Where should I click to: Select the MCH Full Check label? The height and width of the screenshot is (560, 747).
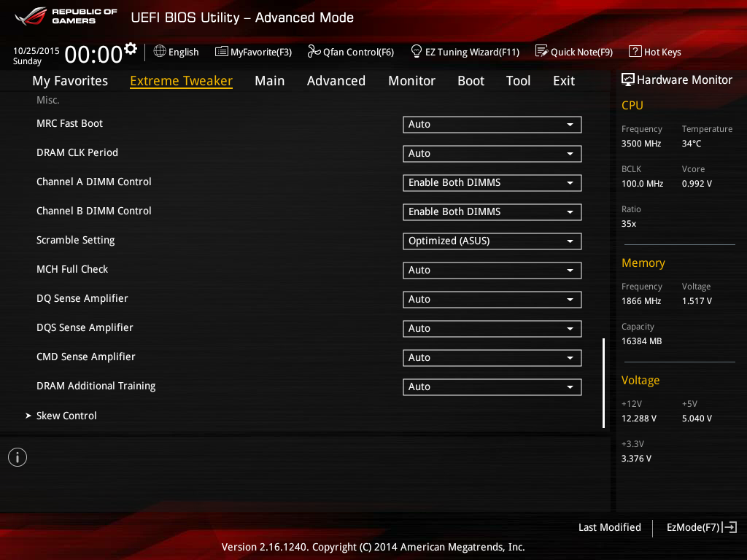(72, 269)
